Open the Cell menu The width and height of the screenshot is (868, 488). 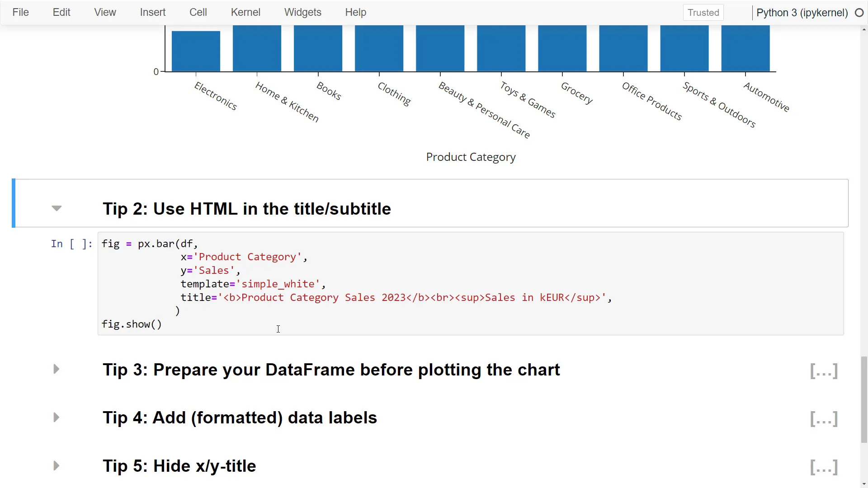(x=198, y=12)
